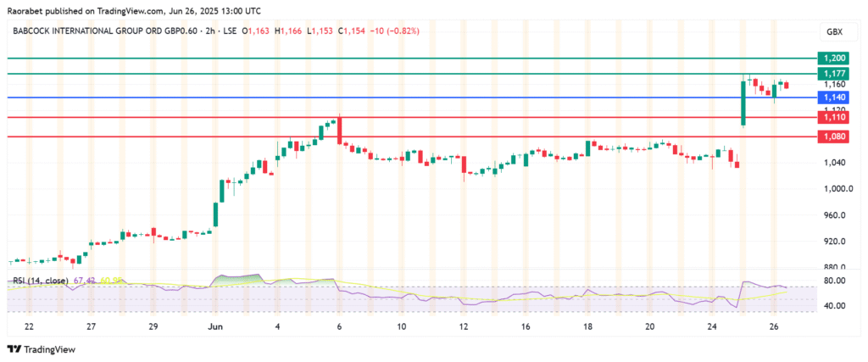This screenshot has width=868, height=362.
Task: Click the TradingView logo icon
Action: (14, 348)
